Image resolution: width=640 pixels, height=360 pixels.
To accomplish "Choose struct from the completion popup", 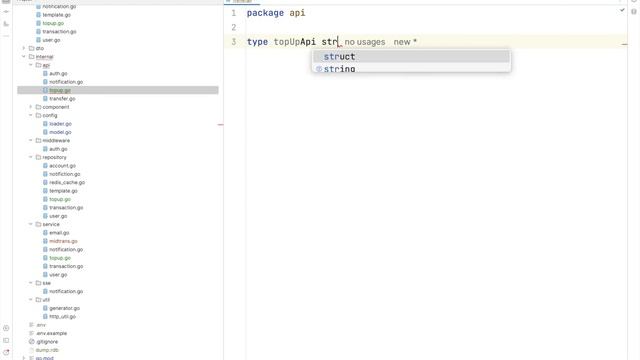I will tap(411, 57).
